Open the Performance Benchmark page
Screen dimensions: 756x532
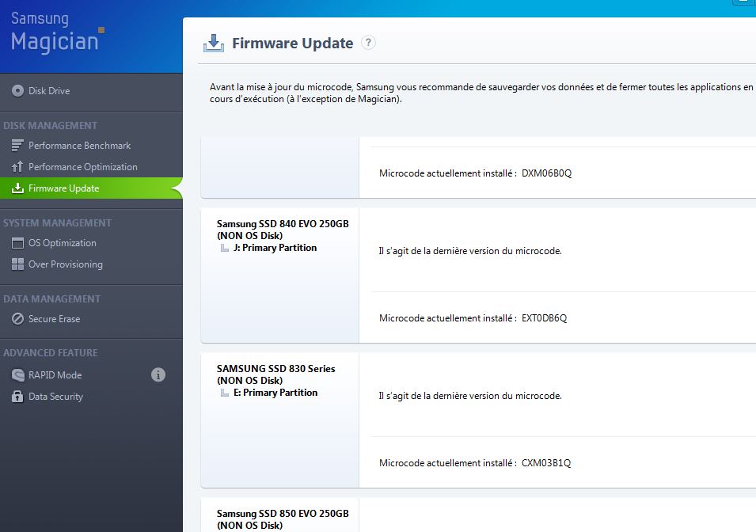79,145
